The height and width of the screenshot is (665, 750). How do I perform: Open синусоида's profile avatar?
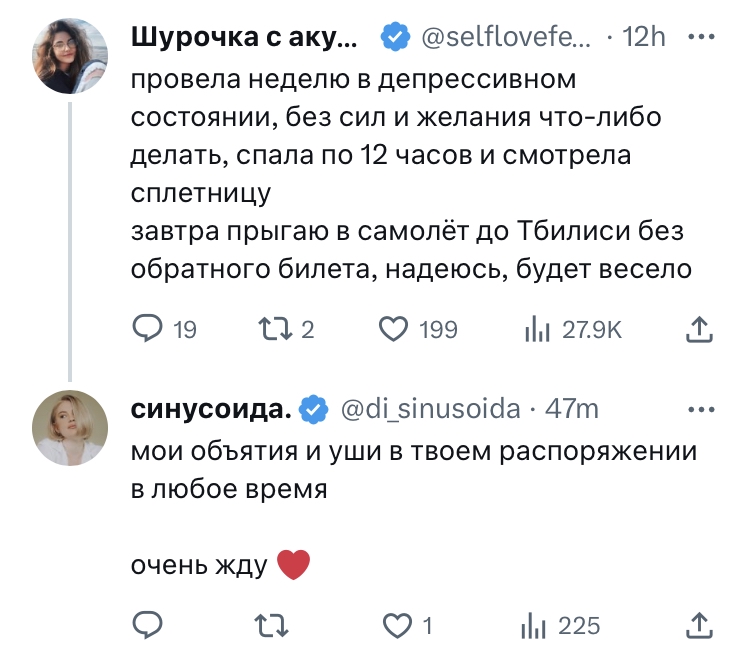pyautogui.click(x=68, y=428)
